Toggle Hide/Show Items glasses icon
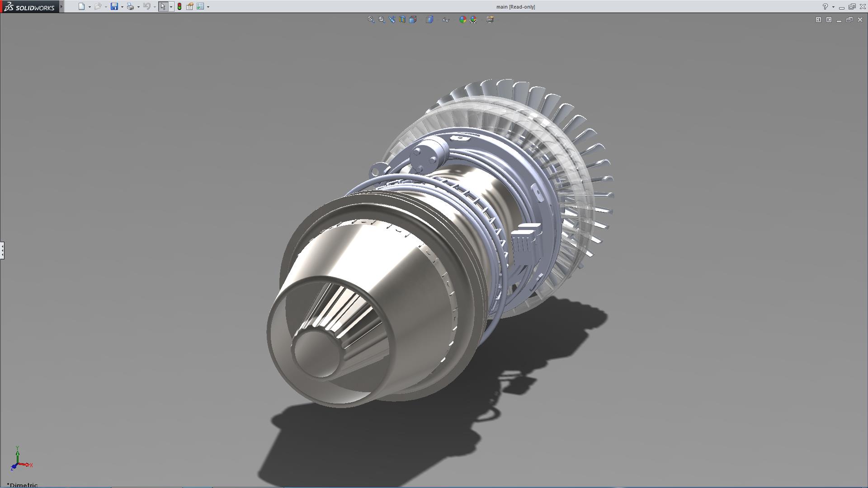This screenshot has width=868, height=488. (x=446, y=19)
